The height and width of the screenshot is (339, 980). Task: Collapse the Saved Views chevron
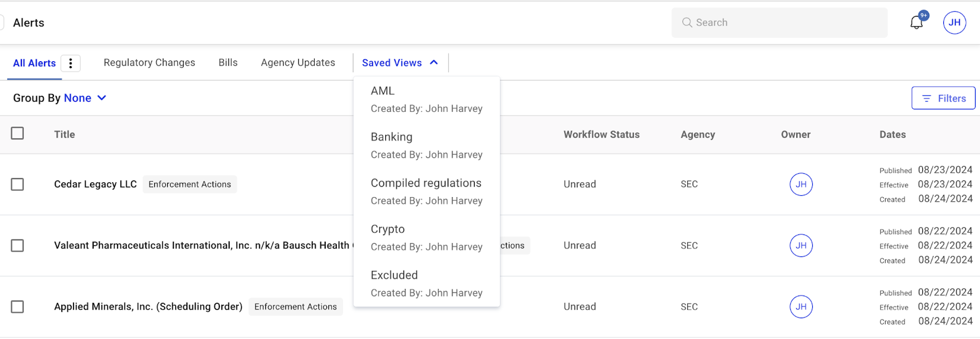pyautogui.click(x=434, y=62)
